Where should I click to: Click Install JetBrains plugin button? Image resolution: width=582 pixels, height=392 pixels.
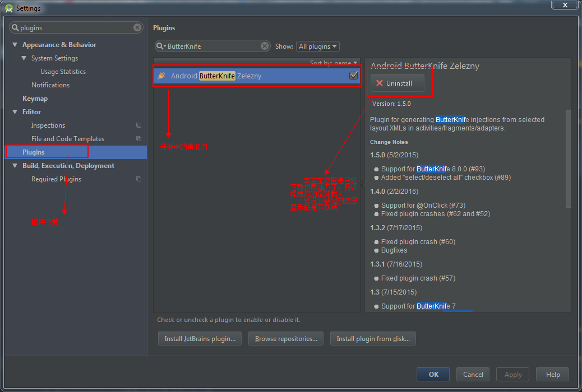tap(200, 339)
